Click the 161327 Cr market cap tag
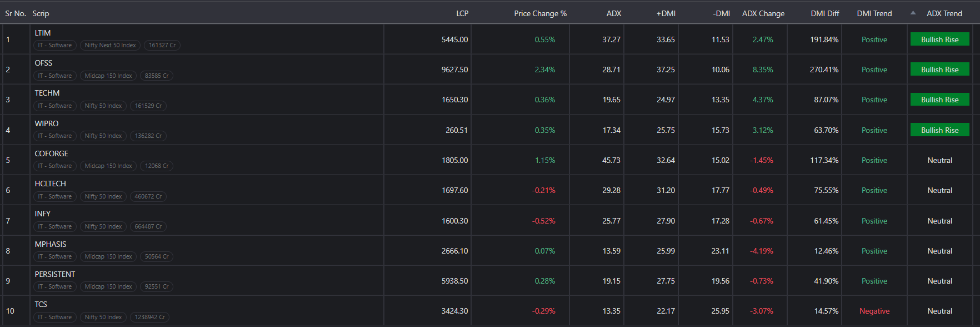 (x=162, y=45)
